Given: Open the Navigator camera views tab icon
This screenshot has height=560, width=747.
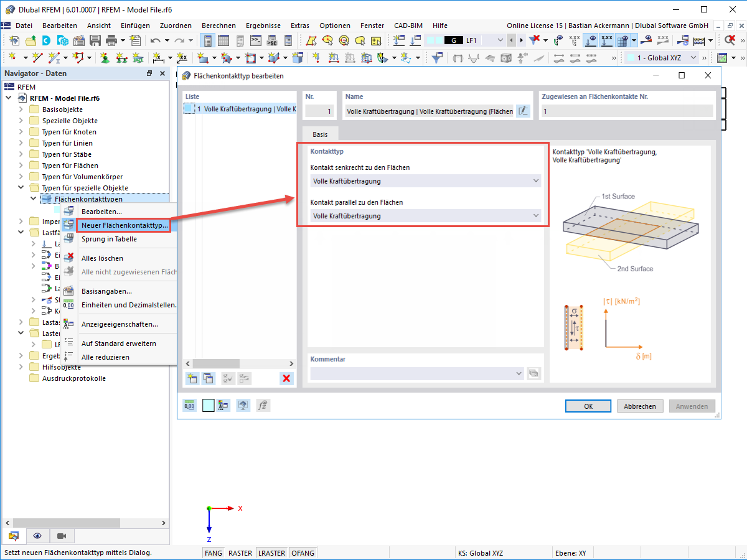Looking at the screenshot, I should [x=62, y=536].
